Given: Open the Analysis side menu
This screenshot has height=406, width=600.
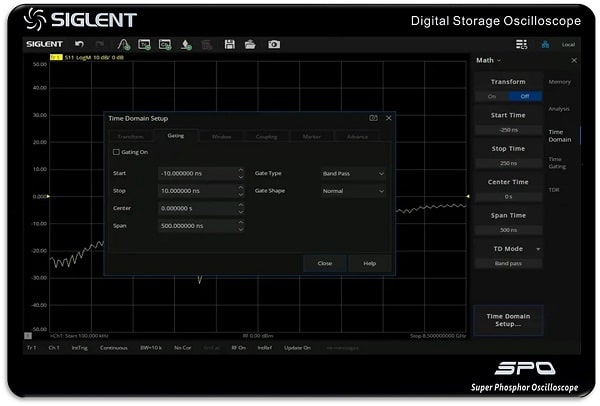Looking at the screenshot, I should click(559, 109).
